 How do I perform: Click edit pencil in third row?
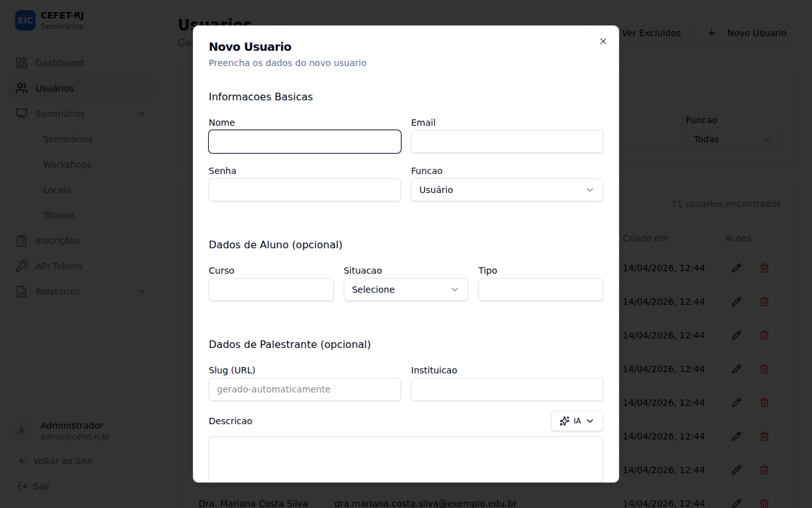737,335
